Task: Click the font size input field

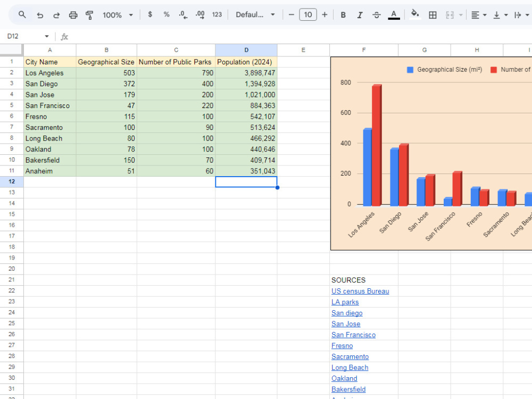Action: (x=307, y=14)
